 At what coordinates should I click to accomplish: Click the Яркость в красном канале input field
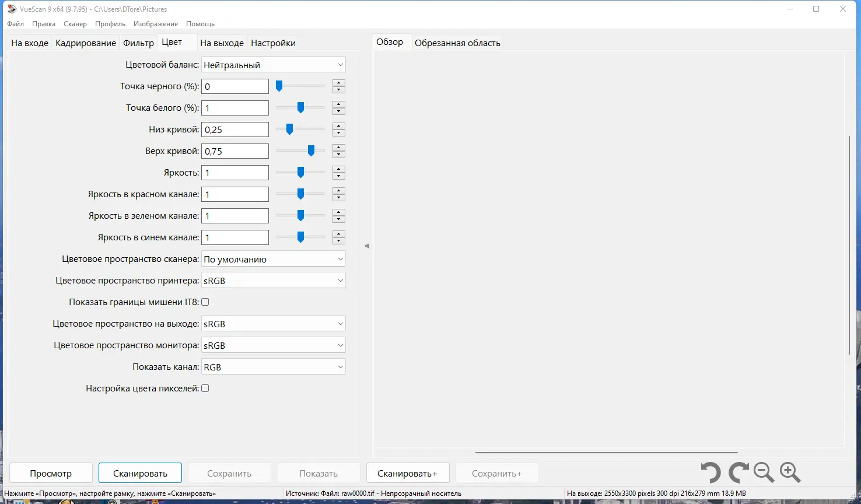[x=235, y=194]
